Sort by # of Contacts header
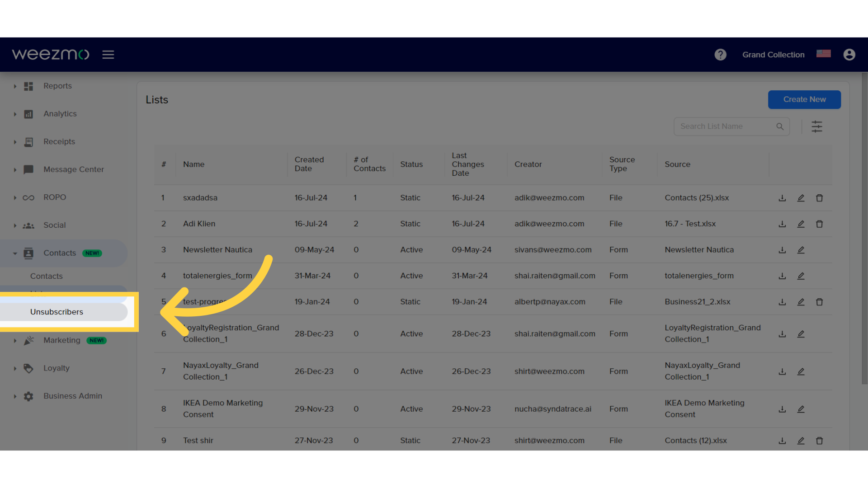868x488 pixels. (369, 164)
